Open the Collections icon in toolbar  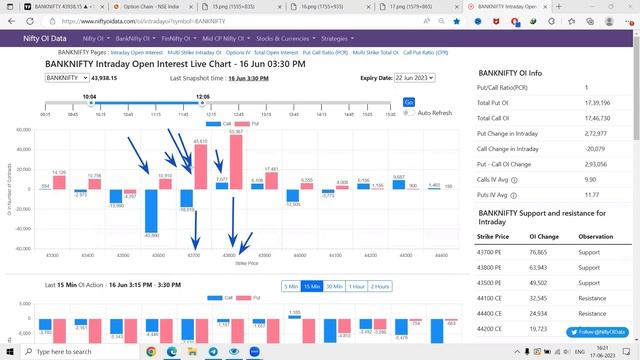coord(590,21)
